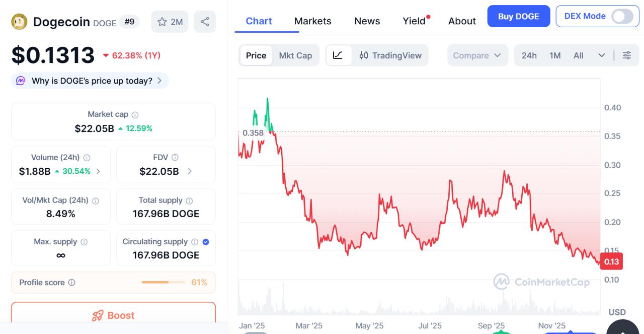The width and height of the screenshot is (644, 334).
Task: Click Volume (24h) info icon
Action: tap(87, 158)
